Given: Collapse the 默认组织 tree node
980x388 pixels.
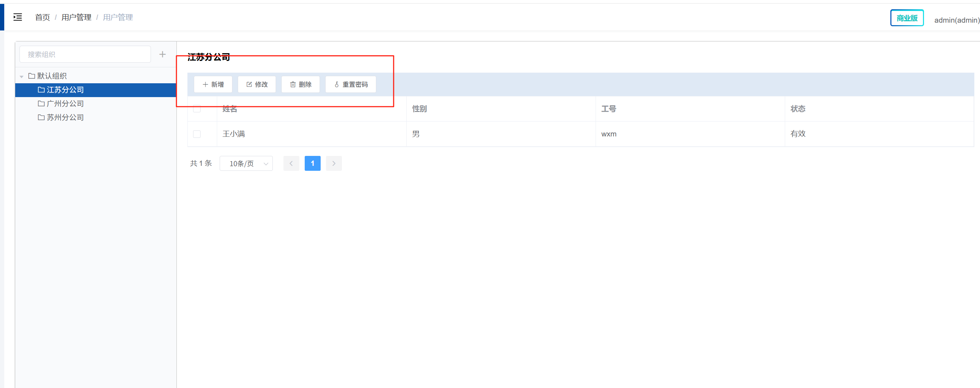Looking at the screenshot, I should coord(22,77).
